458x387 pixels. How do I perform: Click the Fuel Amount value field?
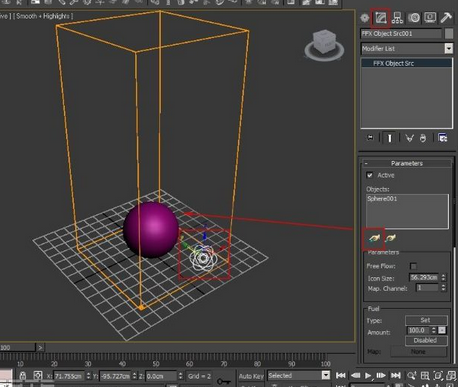418,330
